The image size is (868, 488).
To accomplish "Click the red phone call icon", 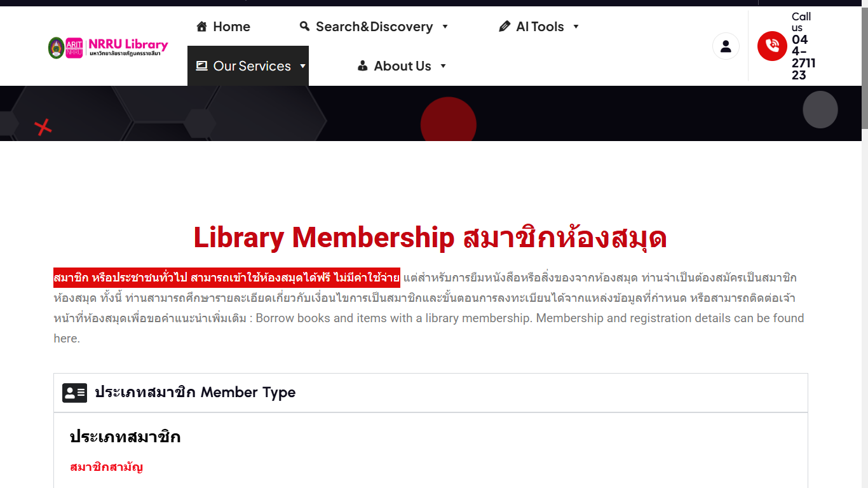I will tap(772, 46).
